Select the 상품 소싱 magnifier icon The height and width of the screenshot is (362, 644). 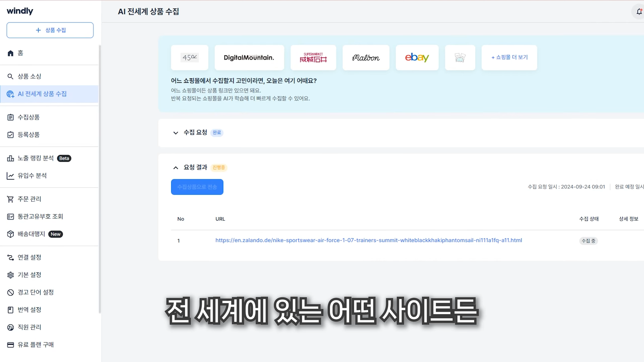tap(10, 76)
